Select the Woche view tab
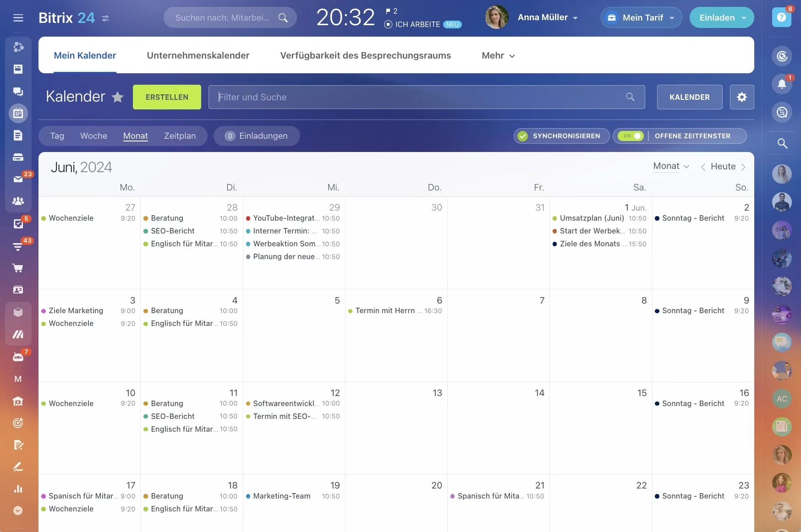Viewport: 801px width, 532px height. pos(93,136)
